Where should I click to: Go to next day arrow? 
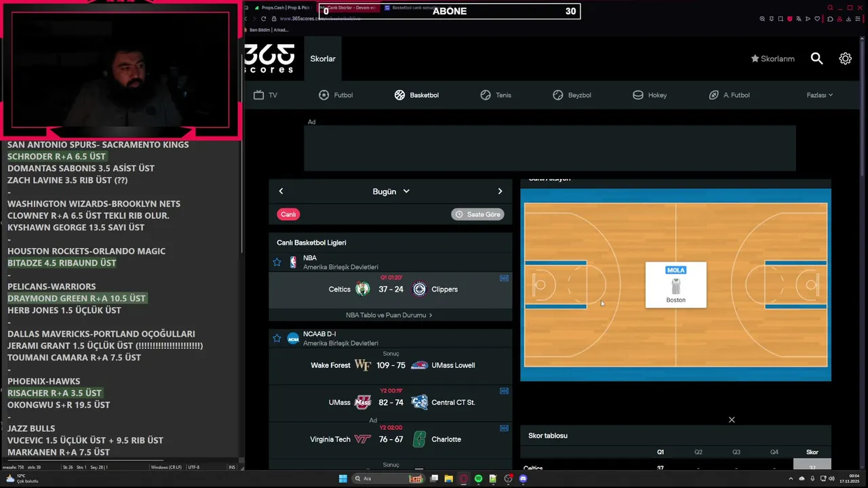pos(500,191)
